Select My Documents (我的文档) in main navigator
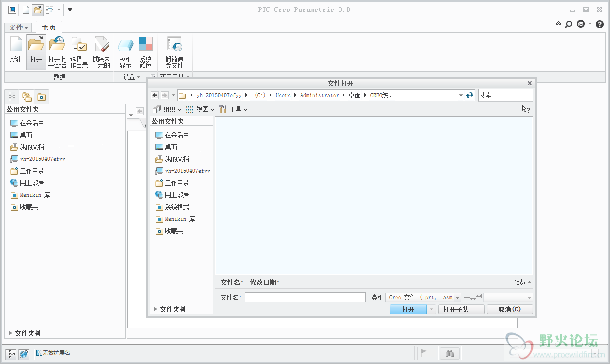The image size is (610, 364). (x=27, y=147)
